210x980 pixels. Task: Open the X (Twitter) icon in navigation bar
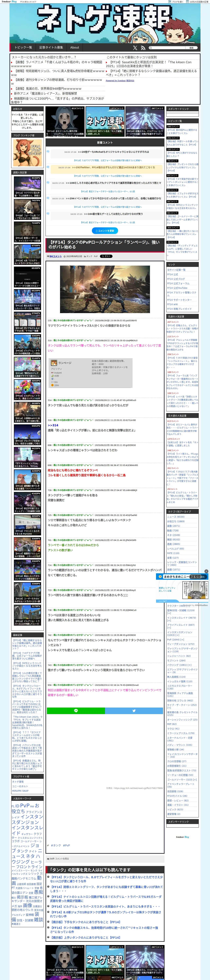coord(135,48)
